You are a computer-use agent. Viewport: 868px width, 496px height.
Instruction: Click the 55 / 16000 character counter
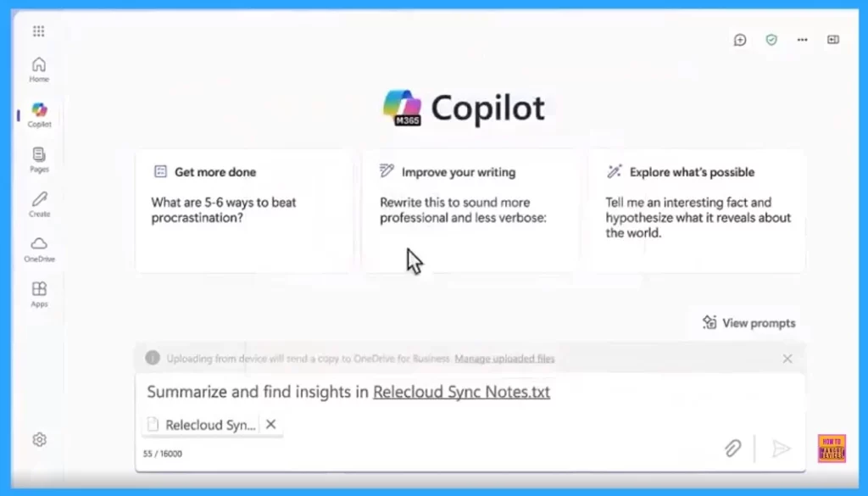162,454
